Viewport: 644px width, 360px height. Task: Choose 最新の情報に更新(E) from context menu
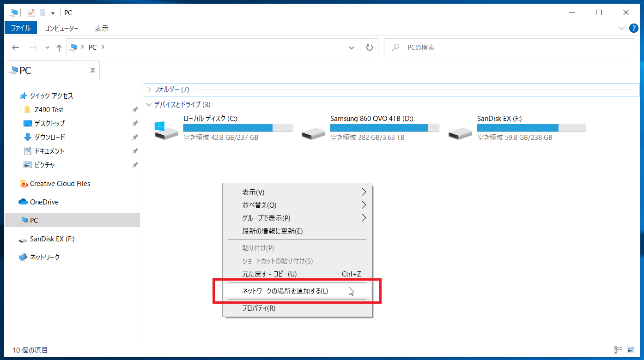(298, 231)
